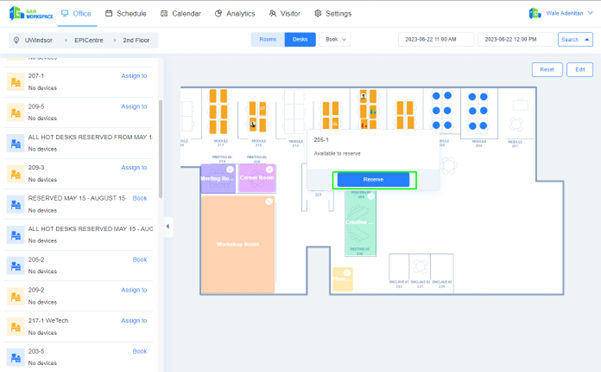The width and height of the screenshot is (601, 372).
Task: Expand the Search options arrow
Action: point(586,39)
